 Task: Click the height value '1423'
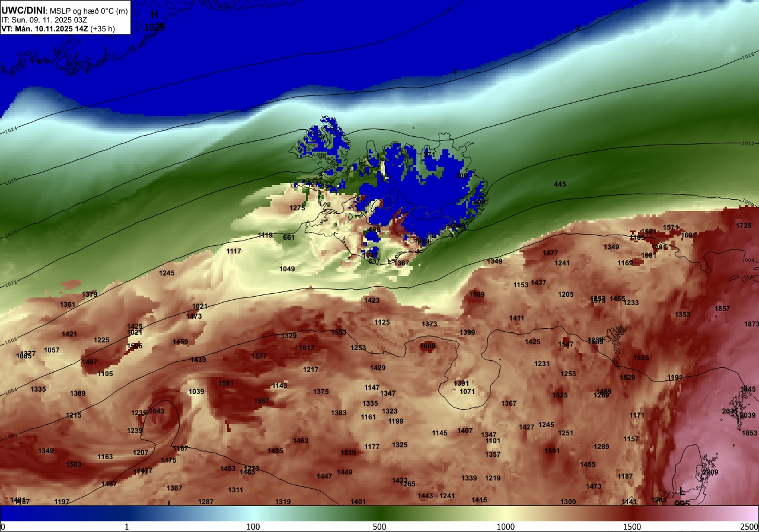372,300
